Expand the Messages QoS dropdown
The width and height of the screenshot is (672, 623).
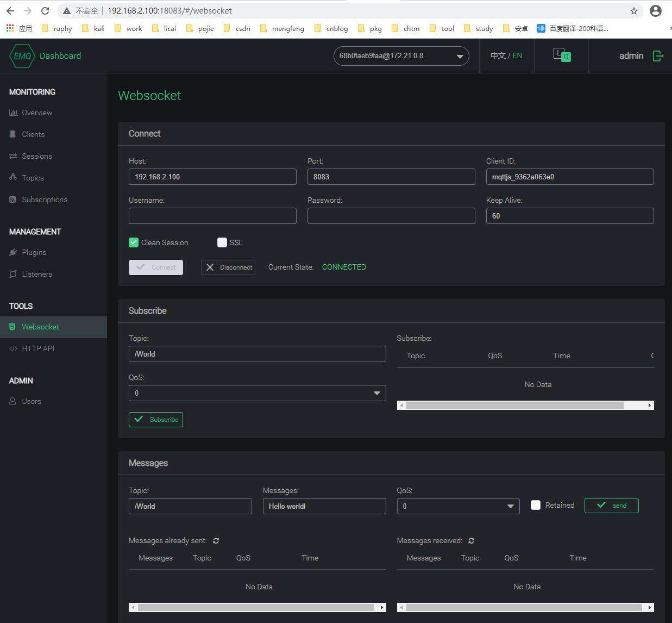tap(458, 506)
